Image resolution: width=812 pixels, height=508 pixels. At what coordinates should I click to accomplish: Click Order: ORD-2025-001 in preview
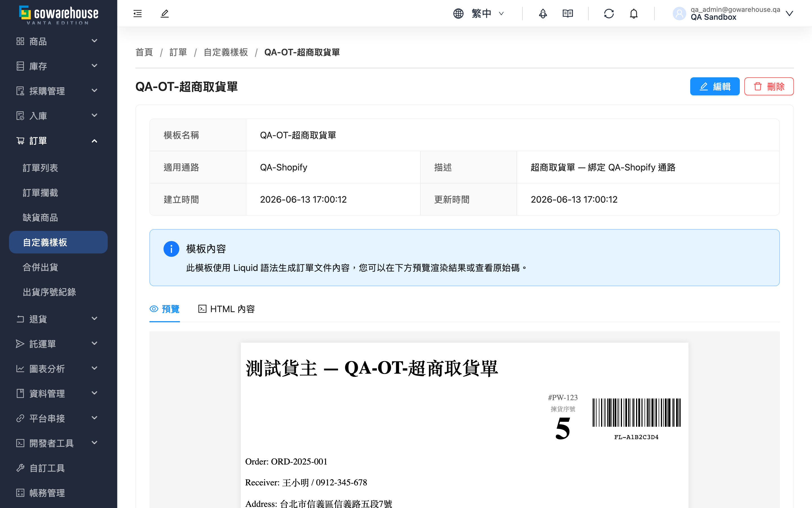coord(286,462)
